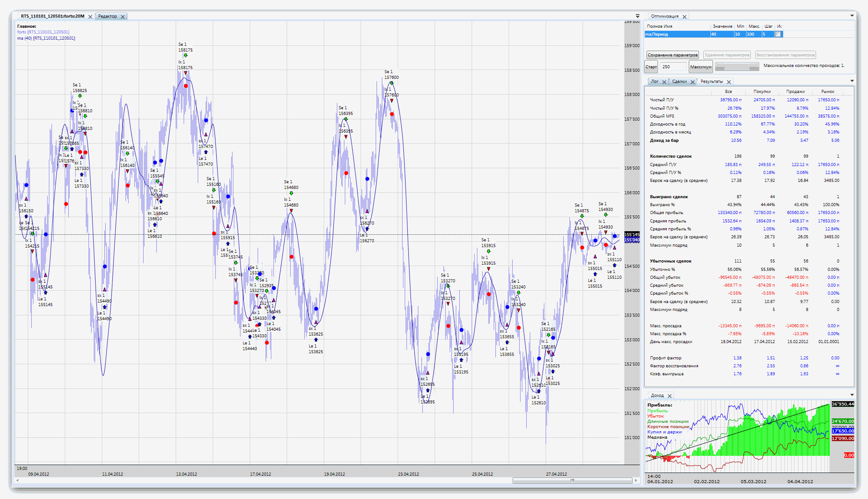868x499 pixels.
Task: Open the Оптимизация panel dropdown arrow
Action: pyautogui.click(x=852, y=16)
